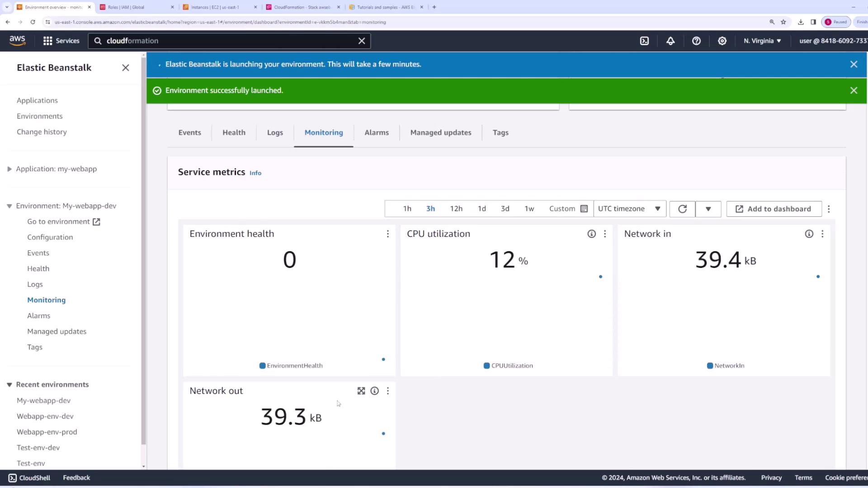Switch to the Logs tab
Screen dimensions: 868x488
(275, 132)
